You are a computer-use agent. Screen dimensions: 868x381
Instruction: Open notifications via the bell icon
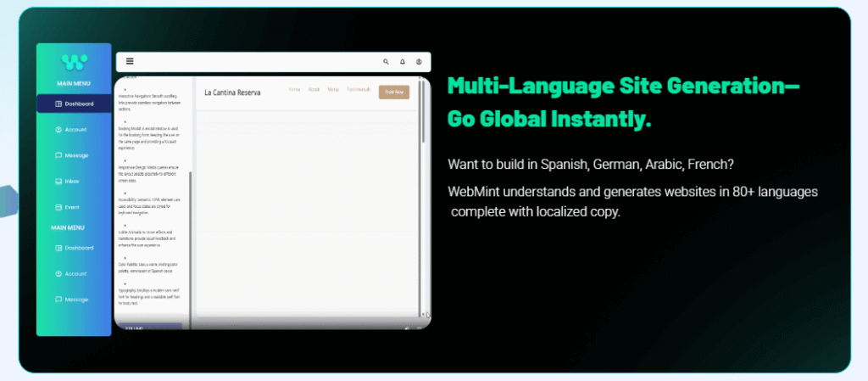(403, 62)
